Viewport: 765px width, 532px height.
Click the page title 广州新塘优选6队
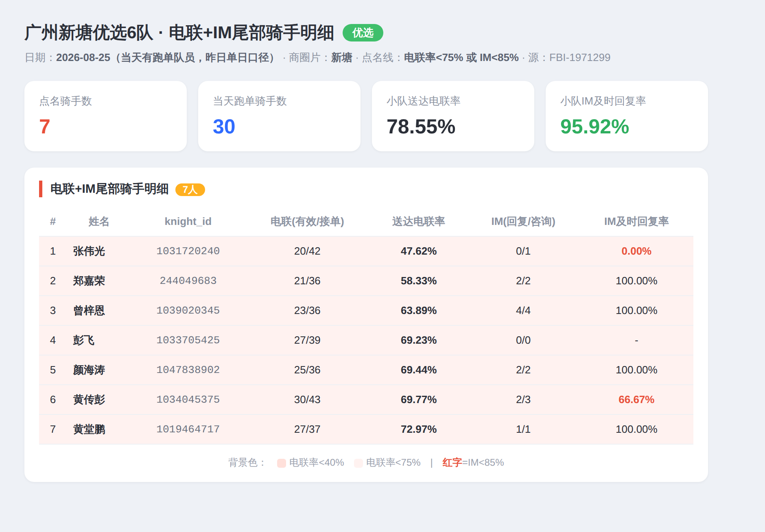(x=88, y=33)
